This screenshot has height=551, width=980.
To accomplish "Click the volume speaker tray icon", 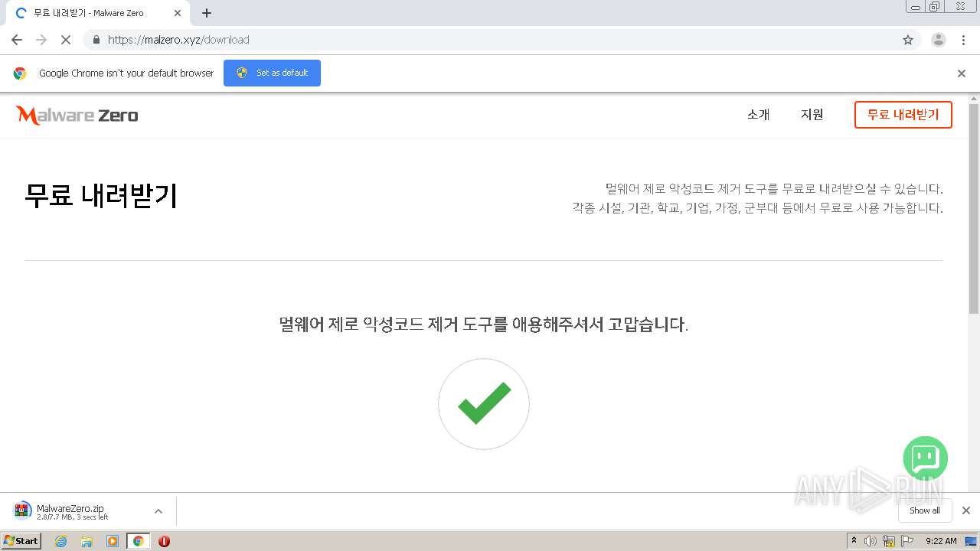I will 871,541.
